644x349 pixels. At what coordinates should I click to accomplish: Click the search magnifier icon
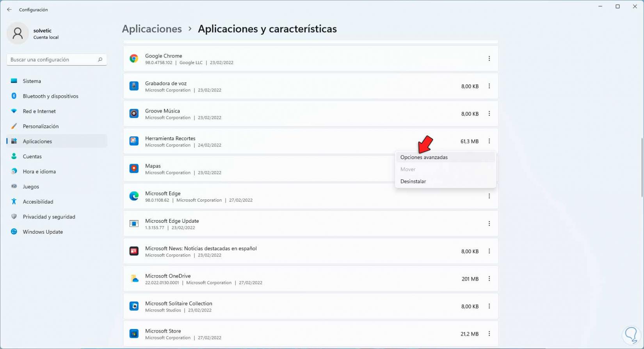click(x=100, y=59)
